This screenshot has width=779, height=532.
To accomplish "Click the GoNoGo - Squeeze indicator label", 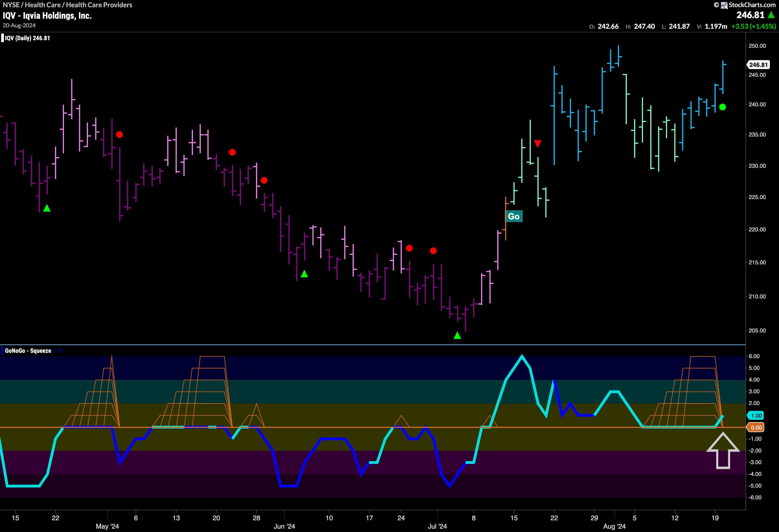I will 28,351.
